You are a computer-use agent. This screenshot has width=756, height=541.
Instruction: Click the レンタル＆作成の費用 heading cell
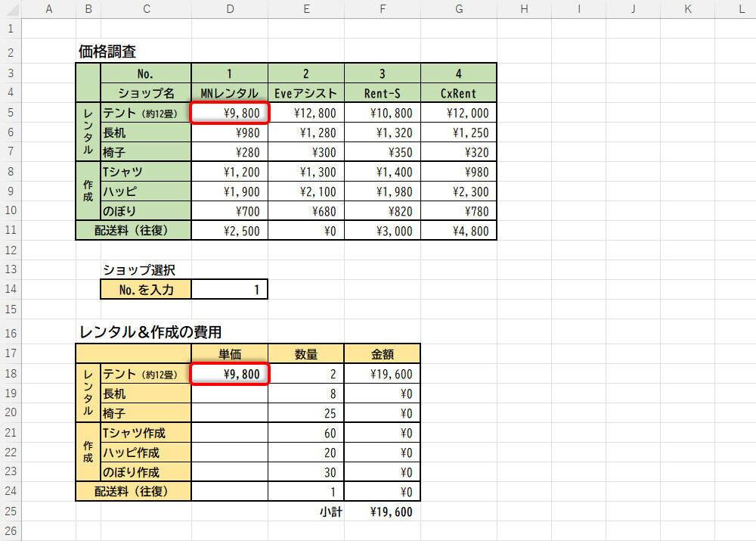[150, 331]
